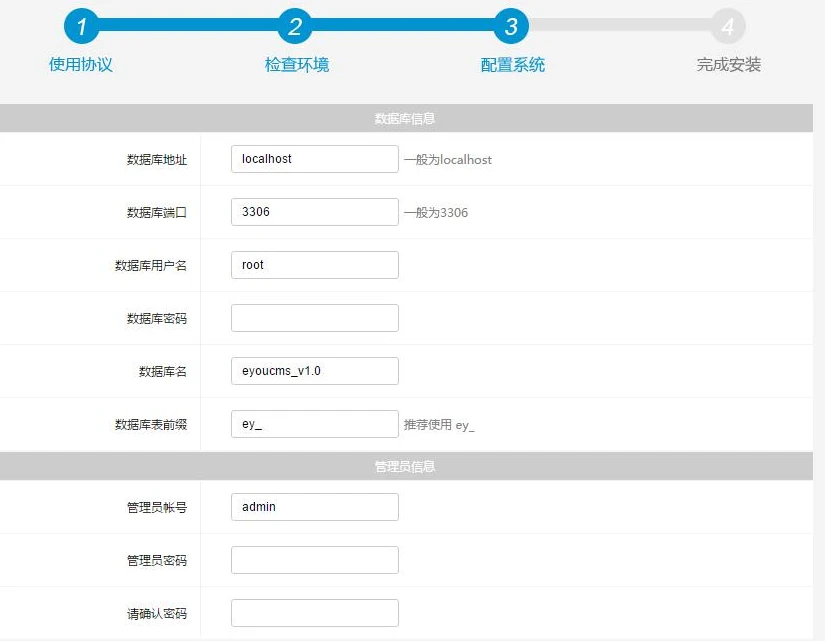Image resolution: width=830 pixels, height=641 pixels.
Task: Click the 数据库表前缀 field with ey_
Action: (x=314, y=423)
